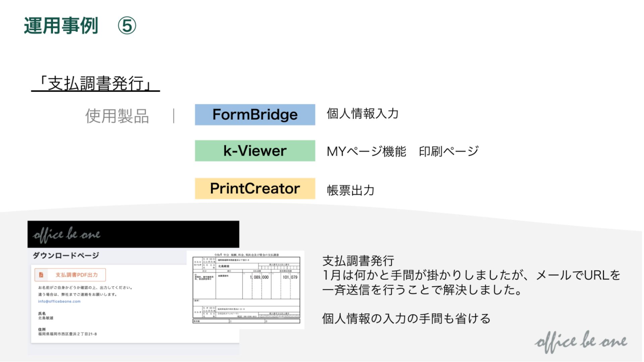The width and height of the screenshot is (644, 362).
Task: Click the amount 101,079 in the document
Action: point(290,277)
